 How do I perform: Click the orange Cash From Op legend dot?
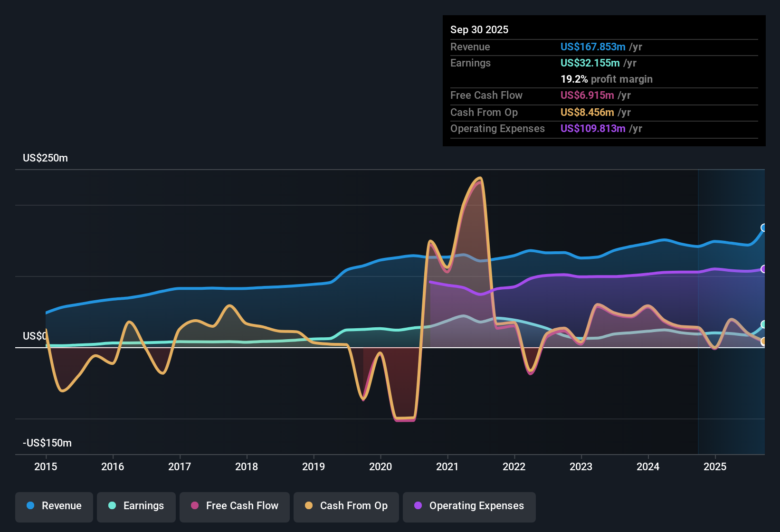(308, 506)
